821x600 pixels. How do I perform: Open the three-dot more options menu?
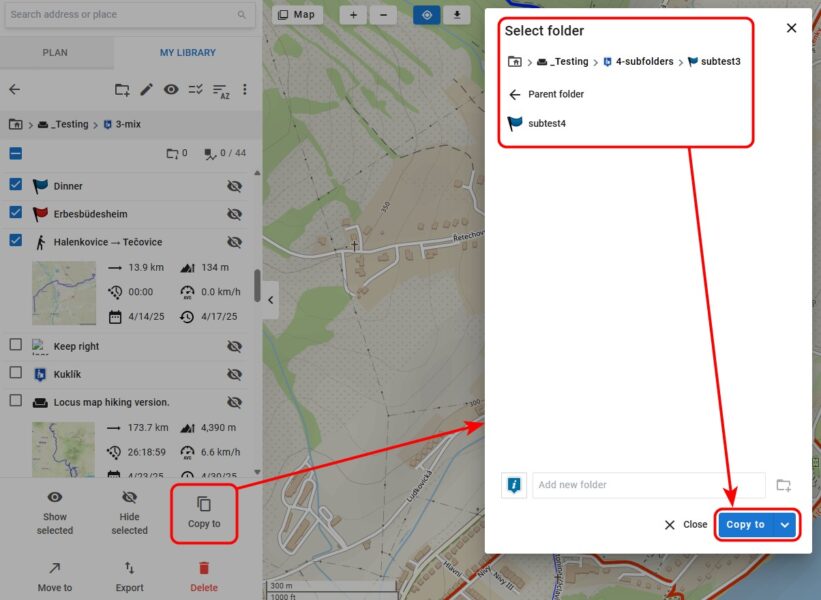(x=245, y=90)
